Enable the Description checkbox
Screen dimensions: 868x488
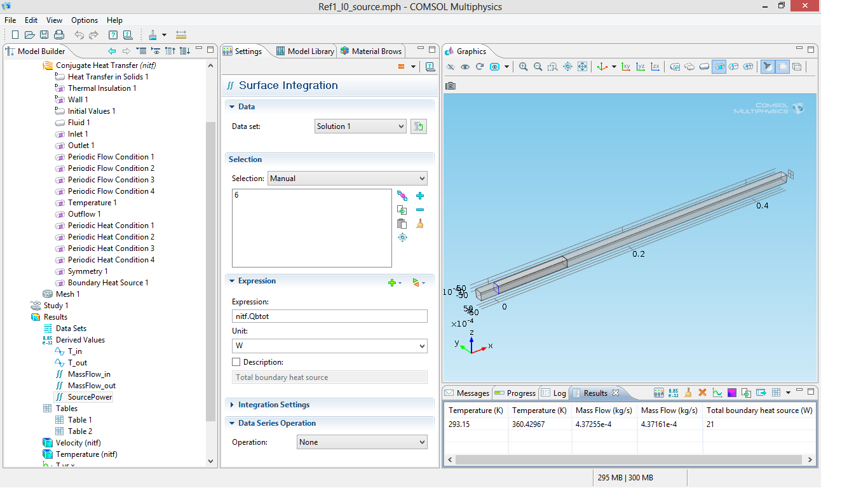tap(236, 362)
